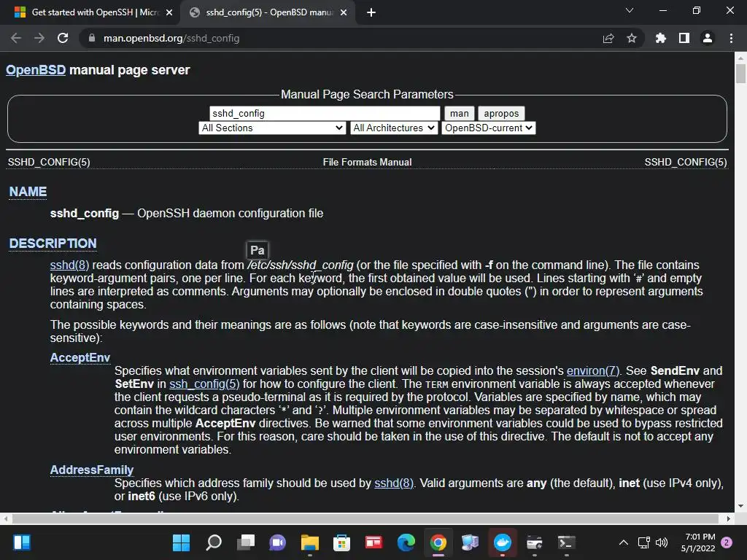Open the environ(7) manual link
747x560 pixels.
click(x=592, y=370)
